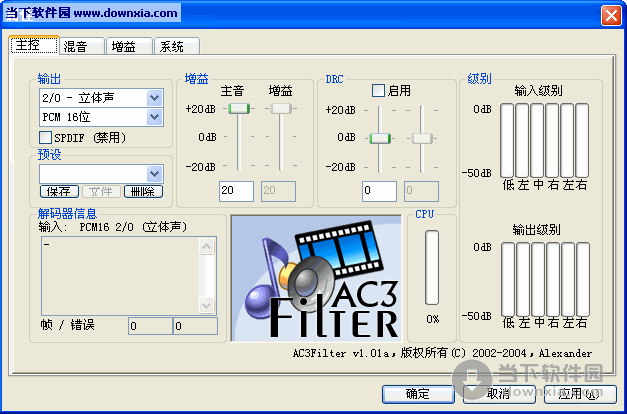Click the 主音 gain value field showing 20
Screen dimensions: 627x414
[x=237, y=190]
